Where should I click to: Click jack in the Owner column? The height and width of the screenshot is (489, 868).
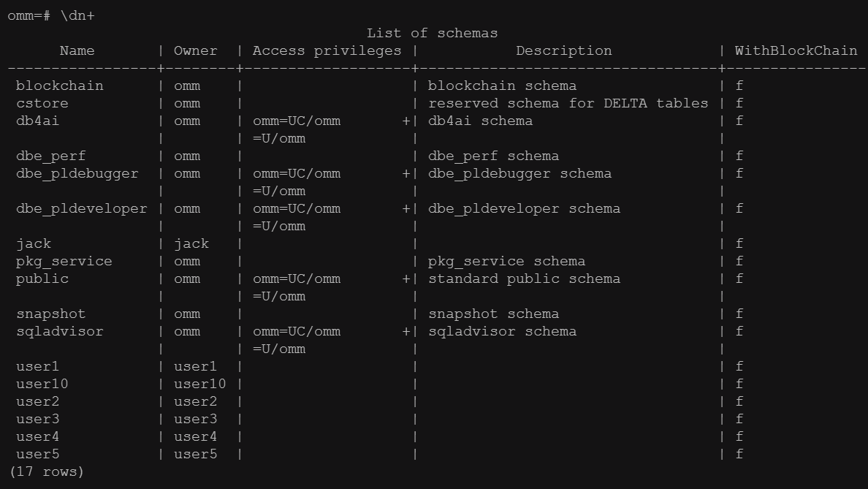click(191, 243)
